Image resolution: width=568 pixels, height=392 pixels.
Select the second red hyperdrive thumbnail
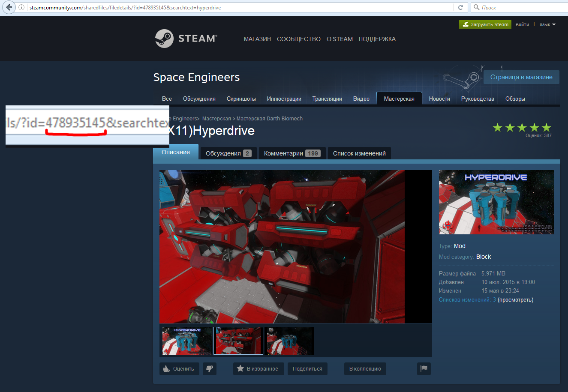click(x=238, y=341)
